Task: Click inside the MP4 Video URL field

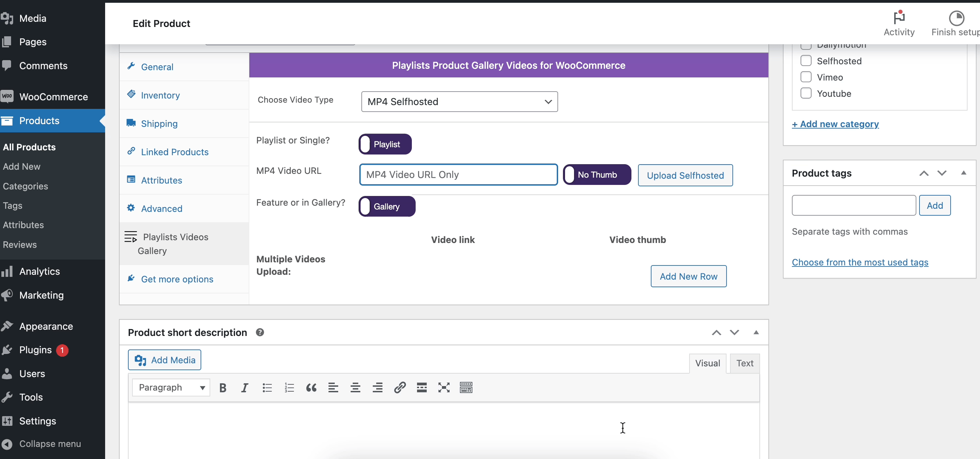Action: point(458,175)
